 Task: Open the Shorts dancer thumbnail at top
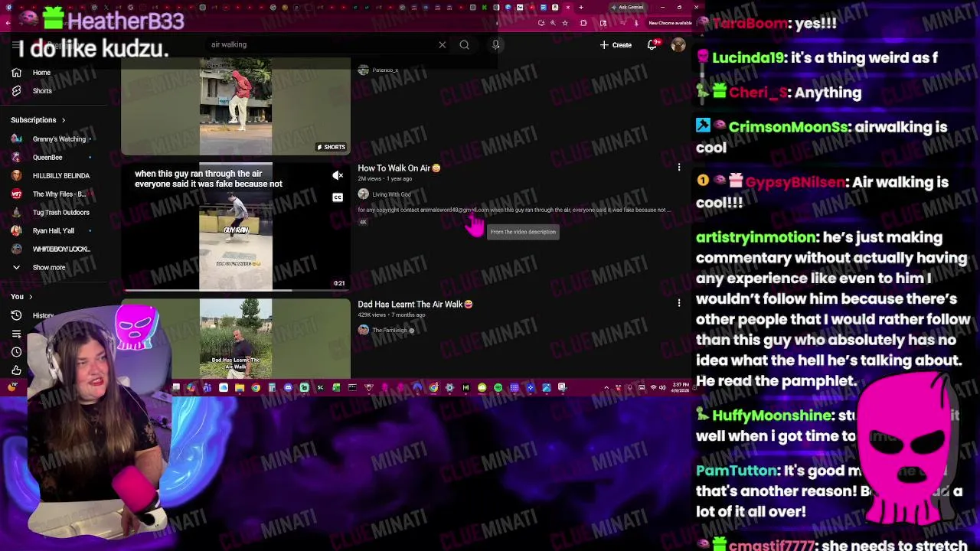[x=236, y=107]
